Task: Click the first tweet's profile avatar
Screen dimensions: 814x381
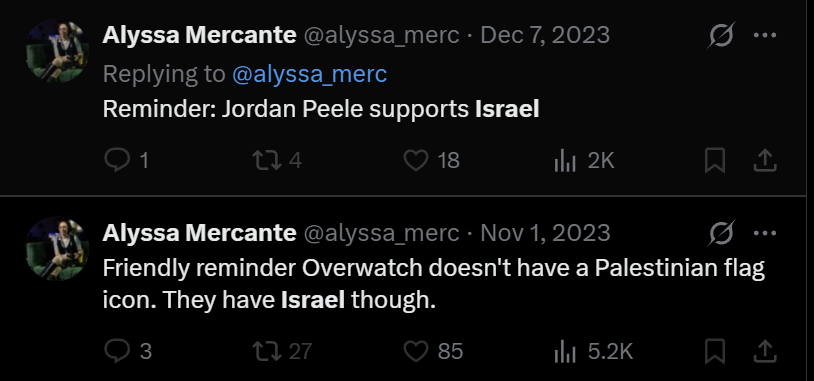Action: [57, 50]
